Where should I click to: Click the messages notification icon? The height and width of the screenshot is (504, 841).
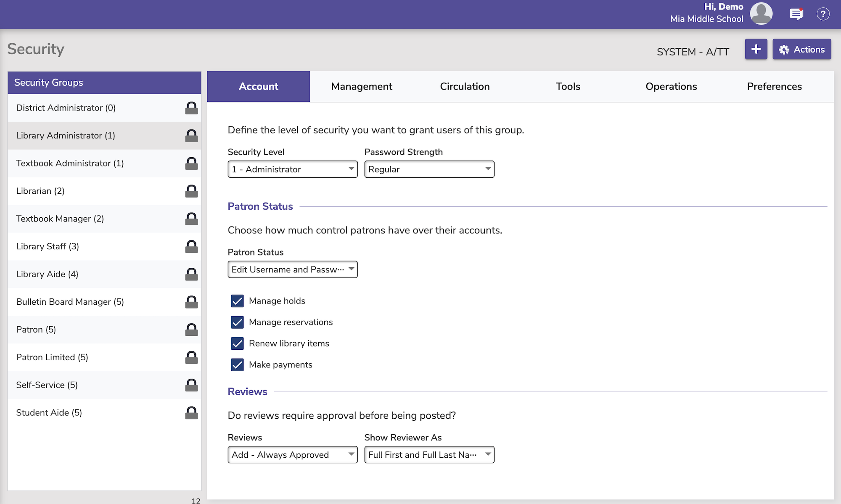tap(796, 14)
